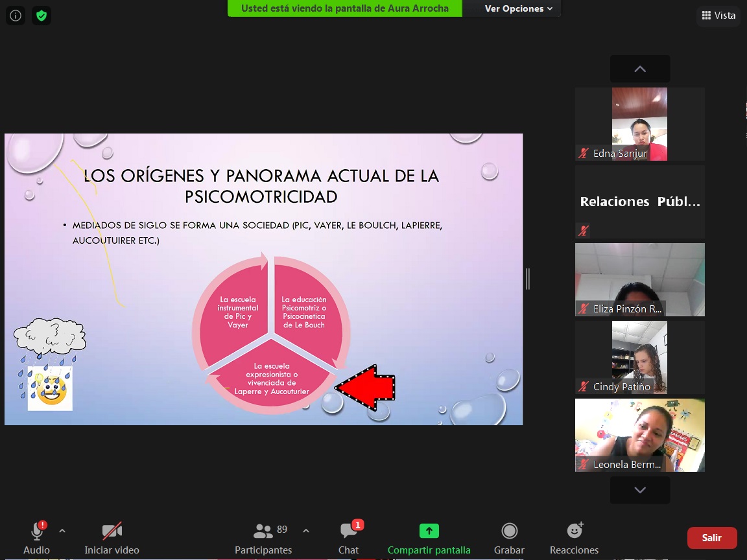Leave the meeting with Salir button

click(712, 537)
